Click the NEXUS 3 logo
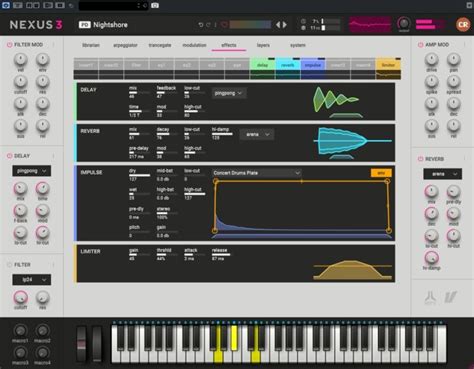Image resolution: width=474 pixels, height=369 pixels. click(36, 25)
